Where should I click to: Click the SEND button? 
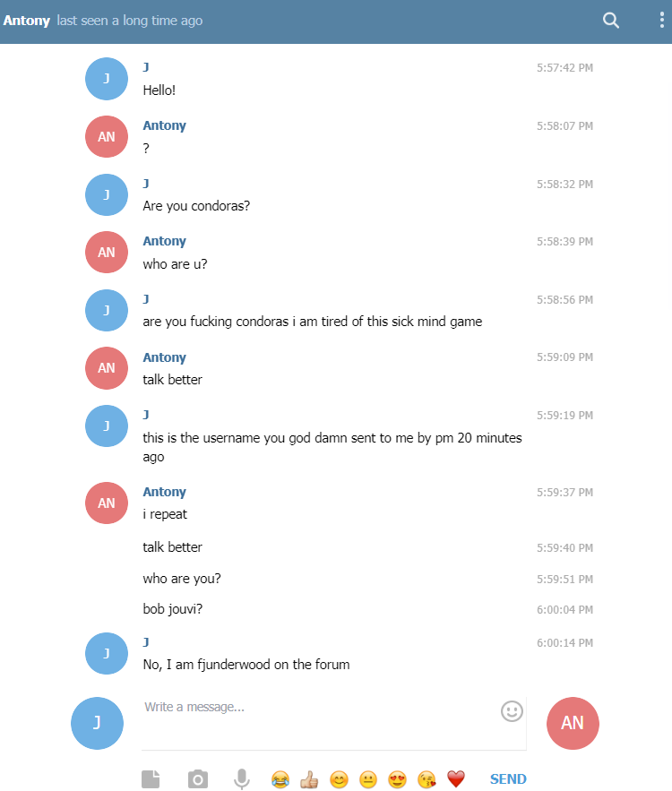click(508, 778)
